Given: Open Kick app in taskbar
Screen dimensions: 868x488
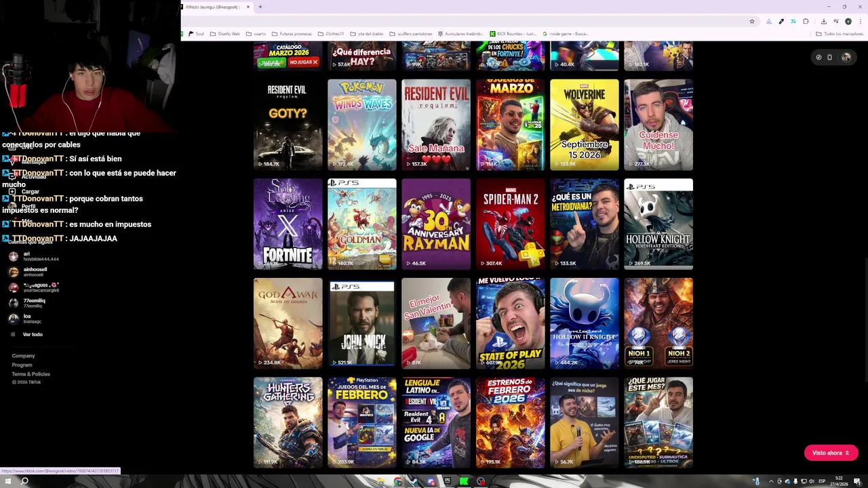Looking at the screenshot, I should tap(464, 481).
